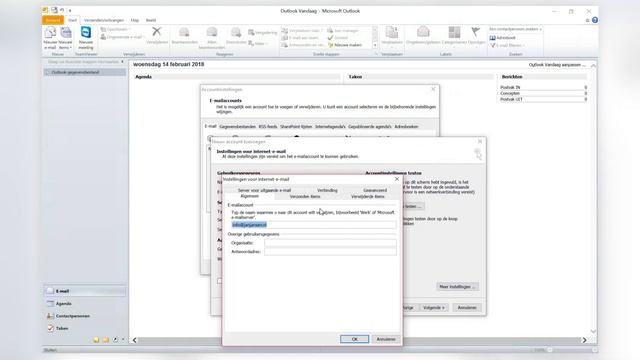This screenshot has height=360, width=640.
Task: Open the Adresboeken tab in Accountinstellingen
Action: coord(406,127)
